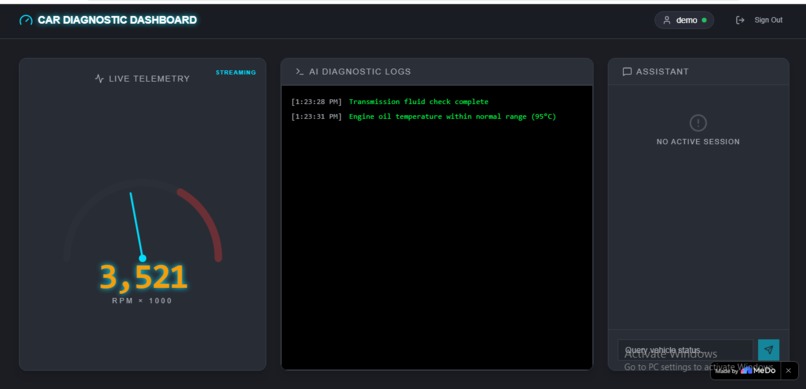Click the No Active Session message

click(x=698, y=142)
